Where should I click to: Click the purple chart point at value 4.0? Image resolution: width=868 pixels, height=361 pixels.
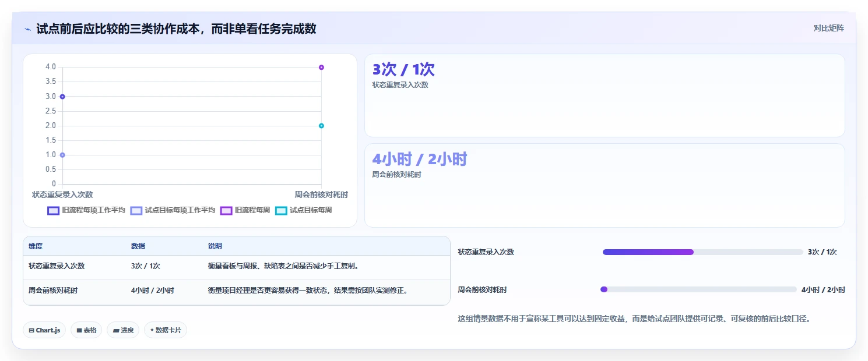pos(321,68)
